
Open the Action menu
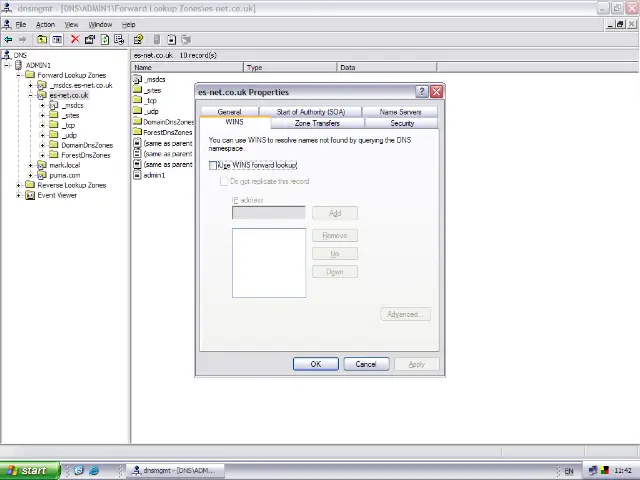coord(45,24)
